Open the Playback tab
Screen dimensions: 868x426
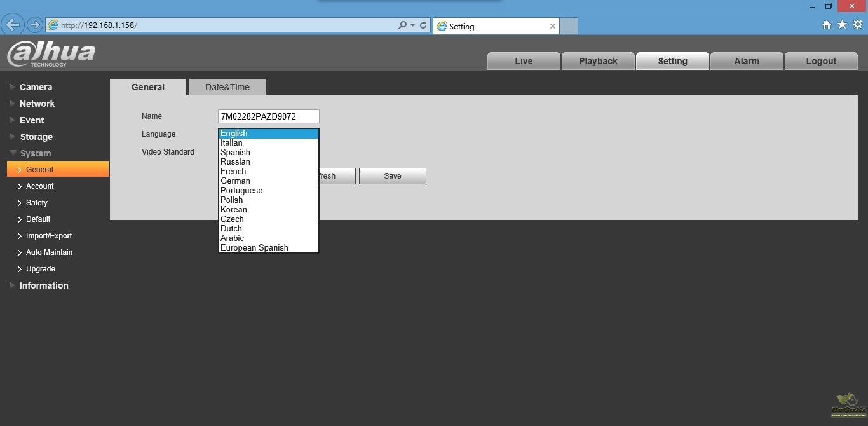coord(597,61)
